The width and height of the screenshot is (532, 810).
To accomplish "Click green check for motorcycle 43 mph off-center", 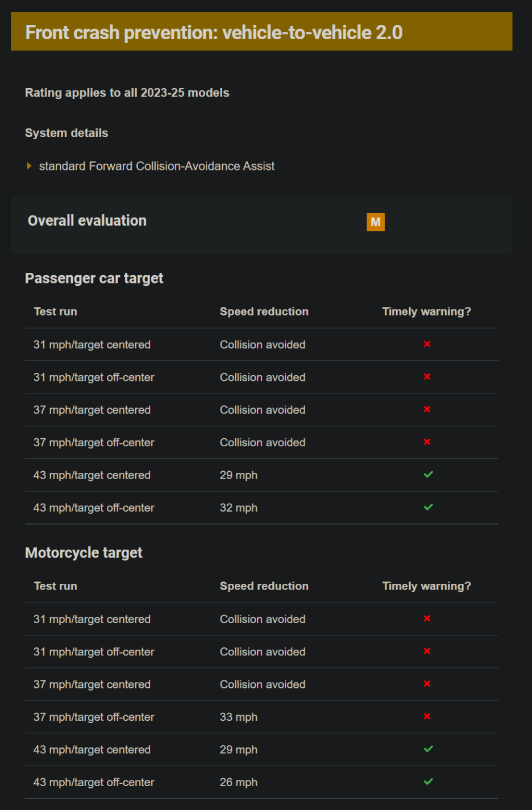I will click(428, 782).
